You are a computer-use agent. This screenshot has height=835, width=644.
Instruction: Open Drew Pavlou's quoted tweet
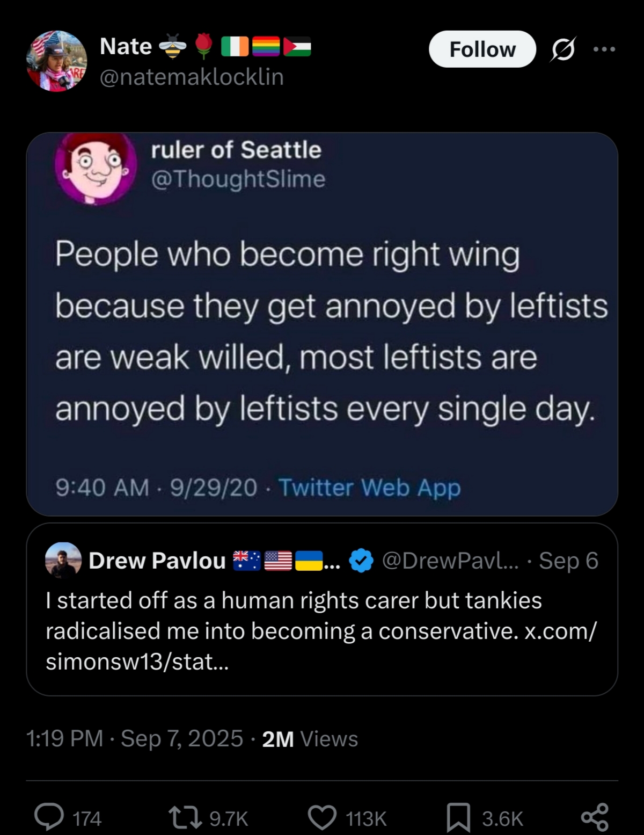click(322, 631)
